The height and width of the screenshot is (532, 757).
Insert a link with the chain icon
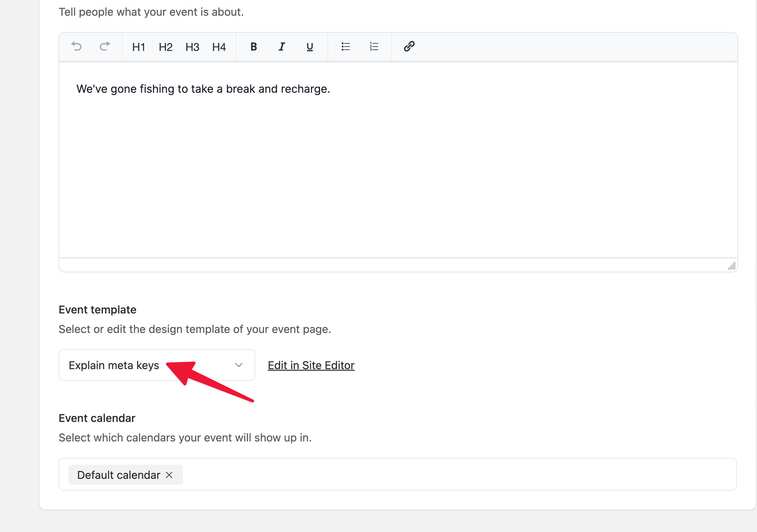point(409,47)
